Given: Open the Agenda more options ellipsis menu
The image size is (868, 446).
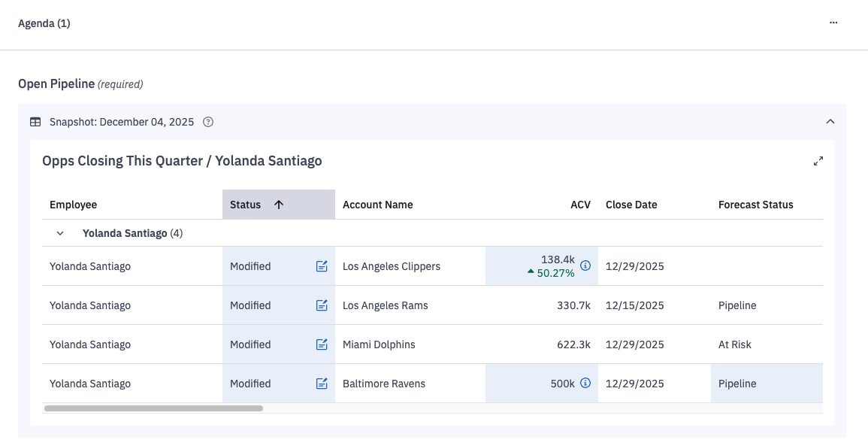Looking at the screenshot, I should click(833, 23).
